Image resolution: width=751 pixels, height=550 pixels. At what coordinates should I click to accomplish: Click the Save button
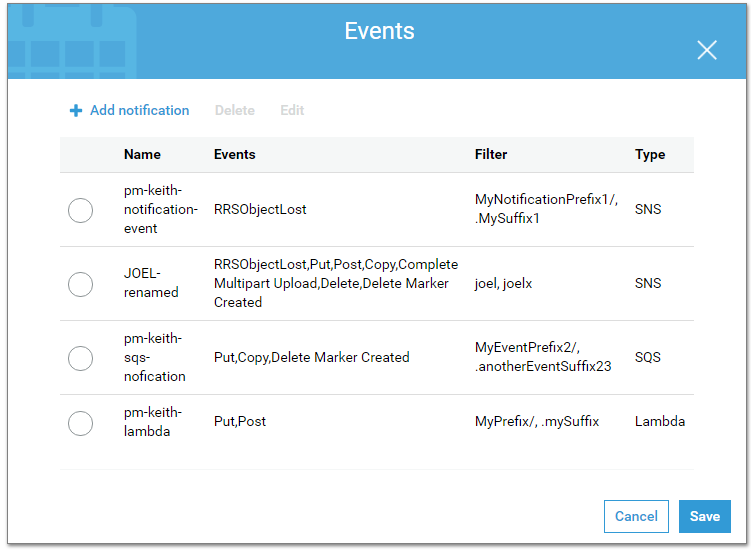(705, 516)
